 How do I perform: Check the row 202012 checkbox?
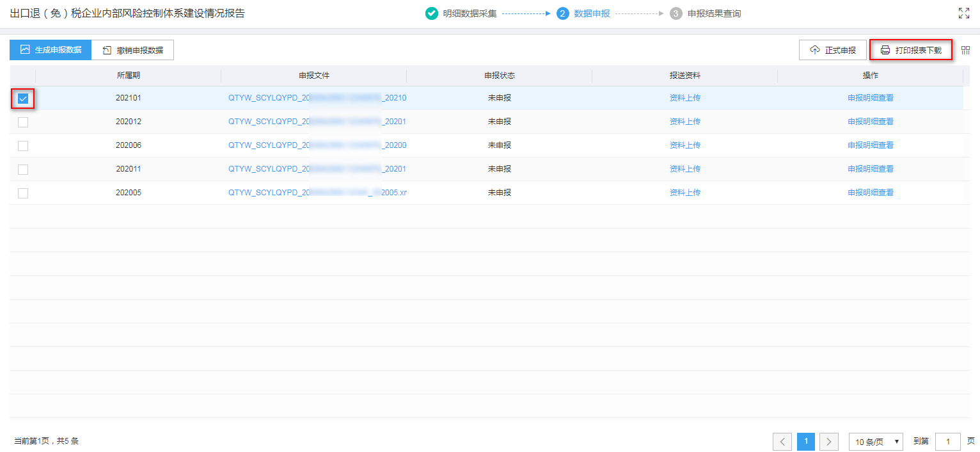(23, 122)
